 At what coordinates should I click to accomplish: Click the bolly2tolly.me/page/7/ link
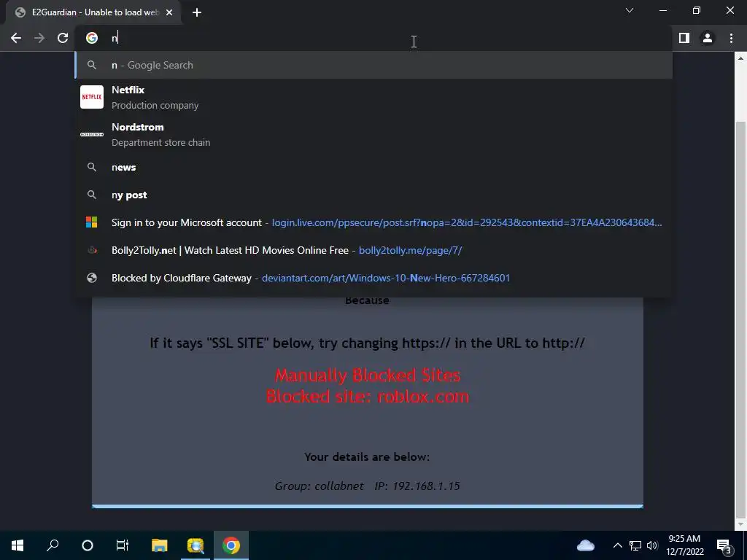pyautogui.click(x=410, y=250)
